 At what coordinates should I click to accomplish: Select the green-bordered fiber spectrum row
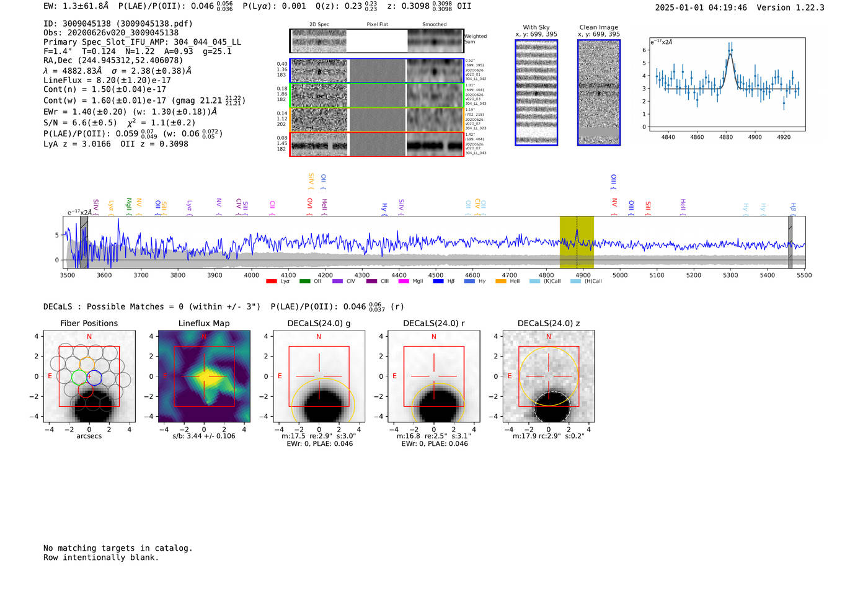376,96
